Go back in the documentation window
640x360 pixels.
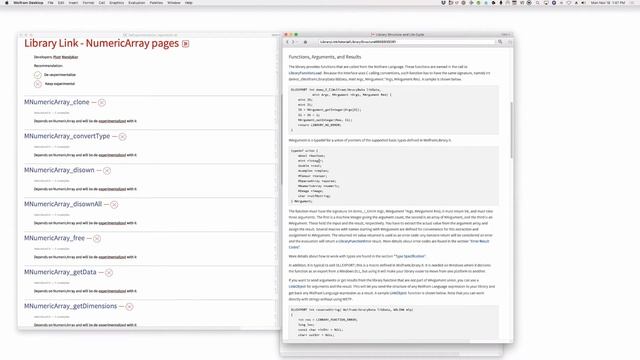(x=288, y=42)
